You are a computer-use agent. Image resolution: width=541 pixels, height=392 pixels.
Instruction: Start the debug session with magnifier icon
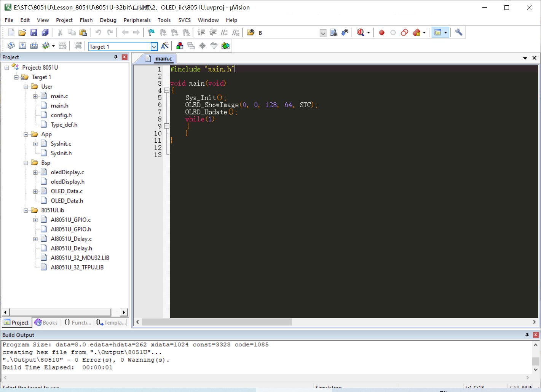pyautogui.click(x=360, y=33)
